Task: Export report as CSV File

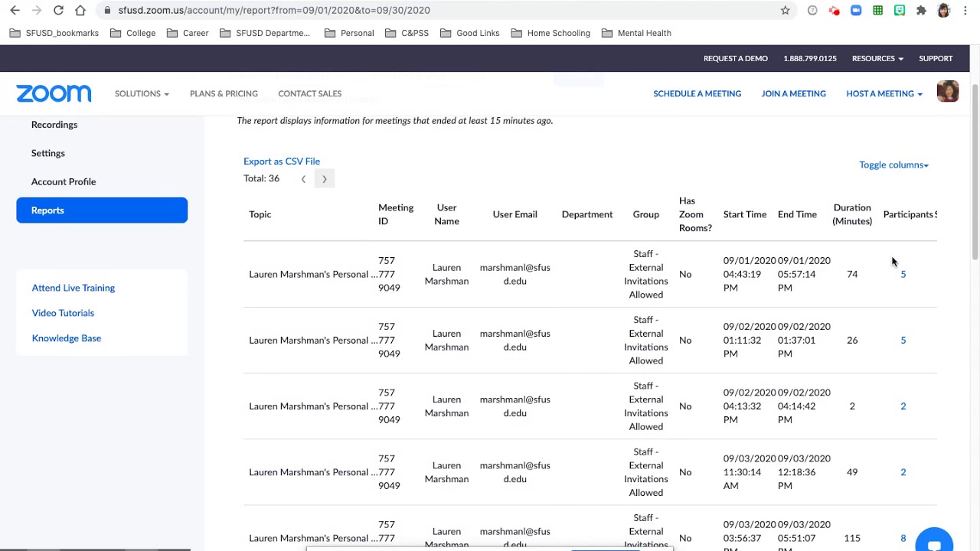Action: point(282,161)
